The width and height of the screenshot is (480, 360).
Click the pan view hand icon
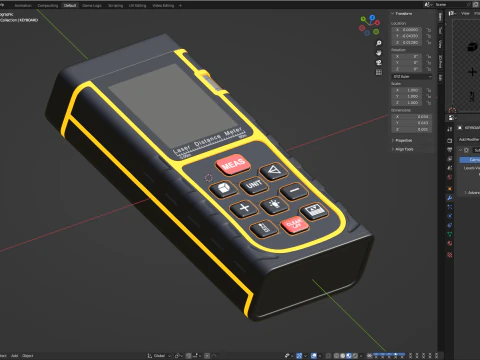click(x=379, y=53)
